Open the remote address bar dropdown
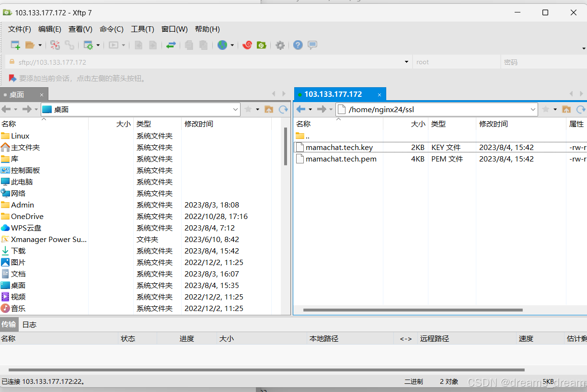The width and height of the screenshot is (587, 392). coord(533,109)
